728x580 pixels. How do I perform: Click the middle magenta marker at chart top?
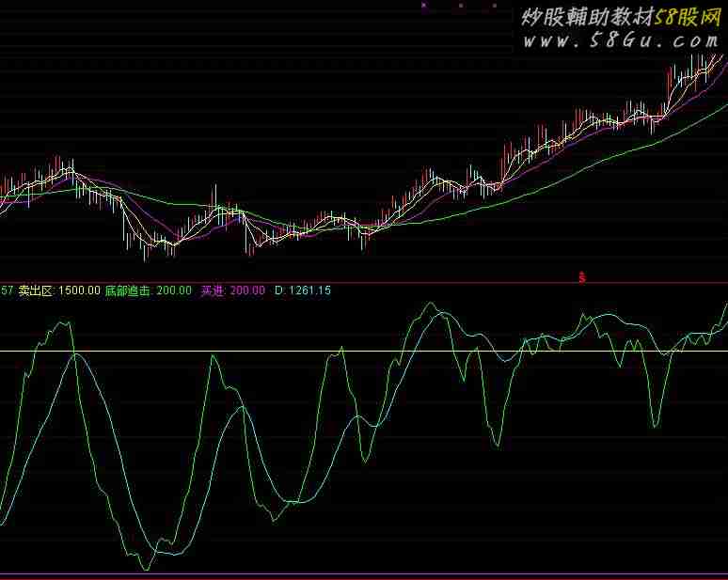(461, 5)
